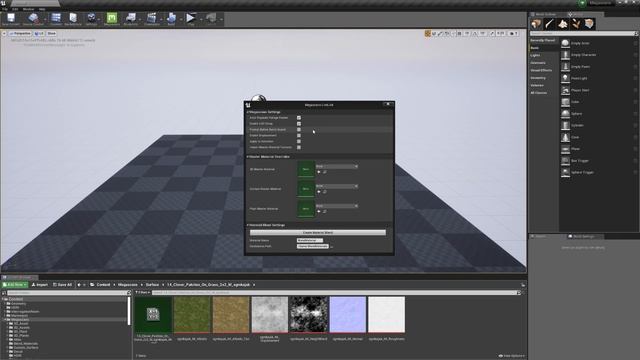640x360 pixels.
Task: Open the Blueprints toolbar icon
Action: tap(131, 18)
